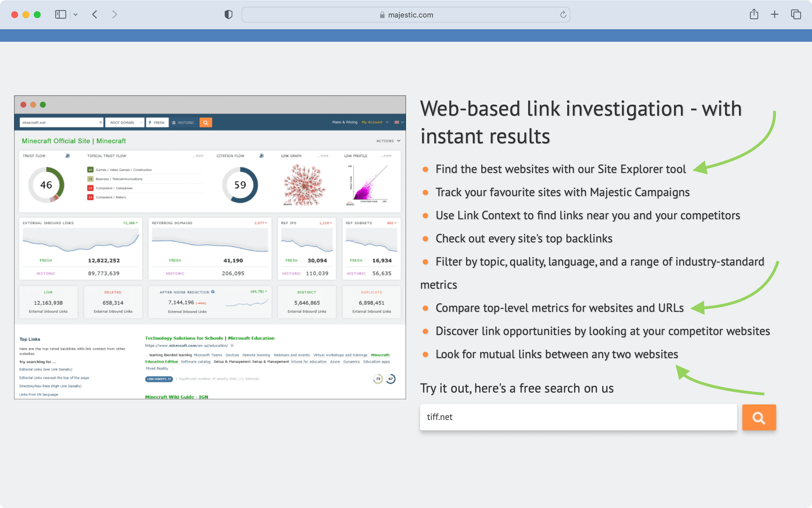The width and height of the screenshot is (812, 508).
Task: Reload the majestic.com page
Action: click(563, 14)
